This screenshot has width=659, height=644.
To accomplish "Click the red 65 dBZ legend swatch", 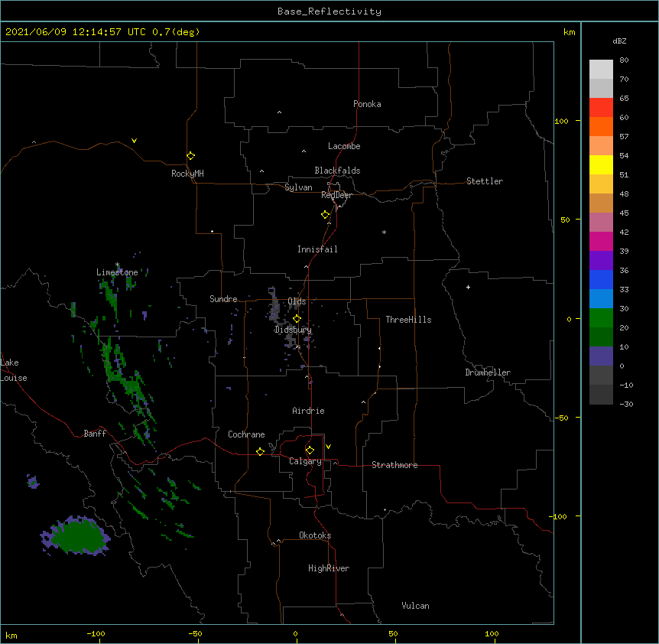I will pyautogui.click(x=601, y=107).
